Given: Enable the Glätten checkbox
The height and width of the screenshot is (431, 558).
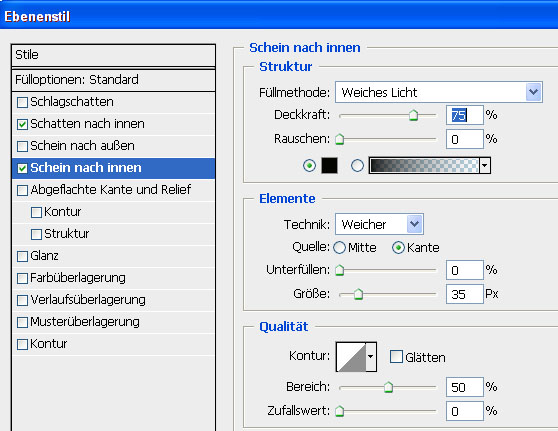Looking at the screenshot, I should click(x=396, y=357).
